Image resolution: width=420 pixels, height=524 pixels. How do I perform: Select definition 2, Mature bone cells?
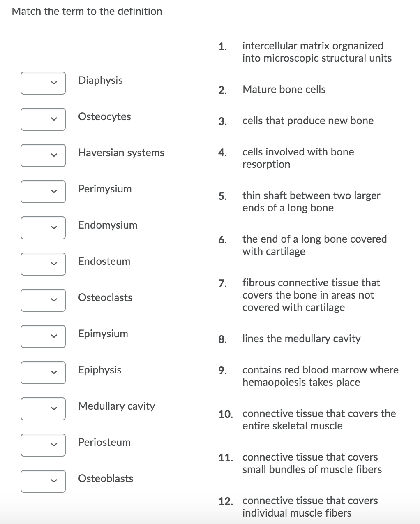284,89
